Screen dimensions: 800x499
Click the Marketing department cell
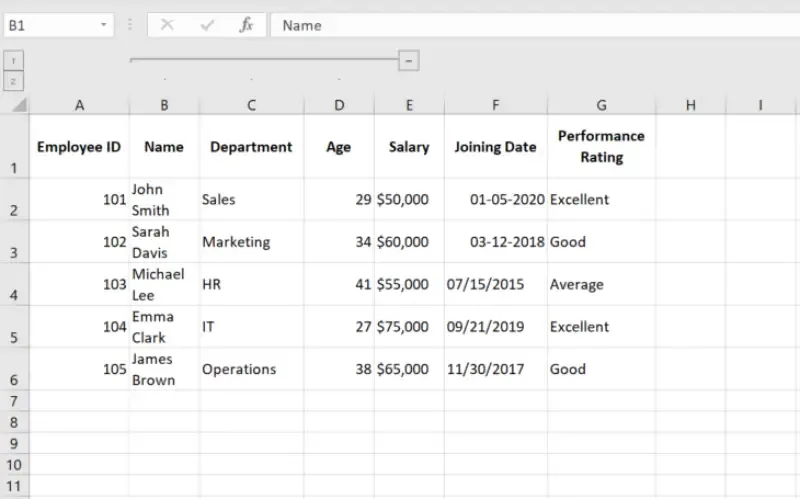point(251,242)
